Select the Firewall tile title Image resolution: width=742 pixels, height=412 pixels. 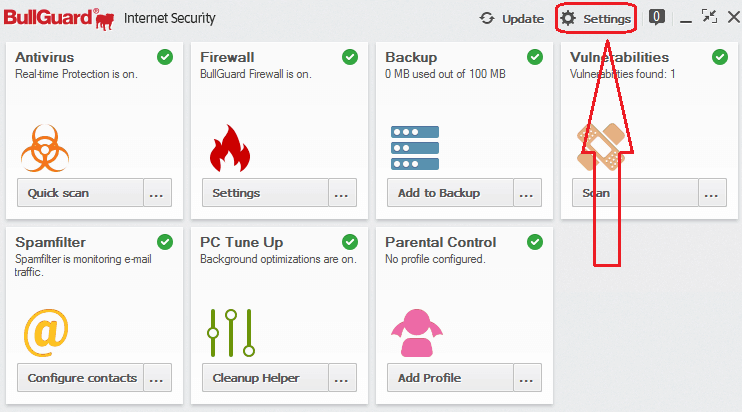tap(227, 57)
